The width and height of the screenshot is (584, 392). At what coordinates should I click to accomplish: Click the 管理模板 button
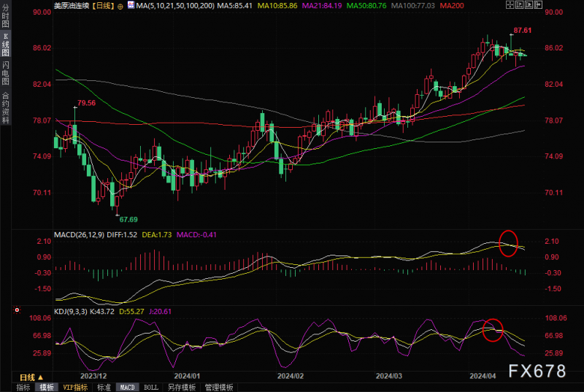click(x=219, y=388)
